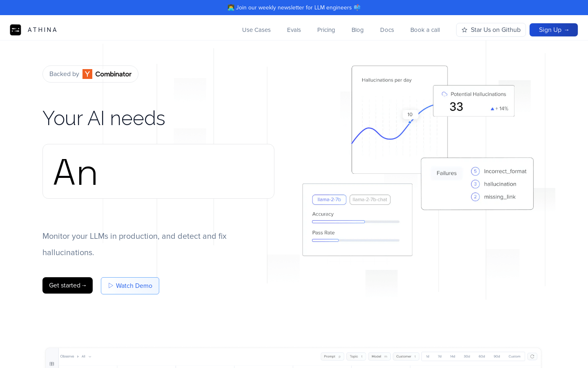Viewport: 588px width, 368px height.
Task: Select the 30d time range
Action: pyautogui.click(x=467, y=357)
